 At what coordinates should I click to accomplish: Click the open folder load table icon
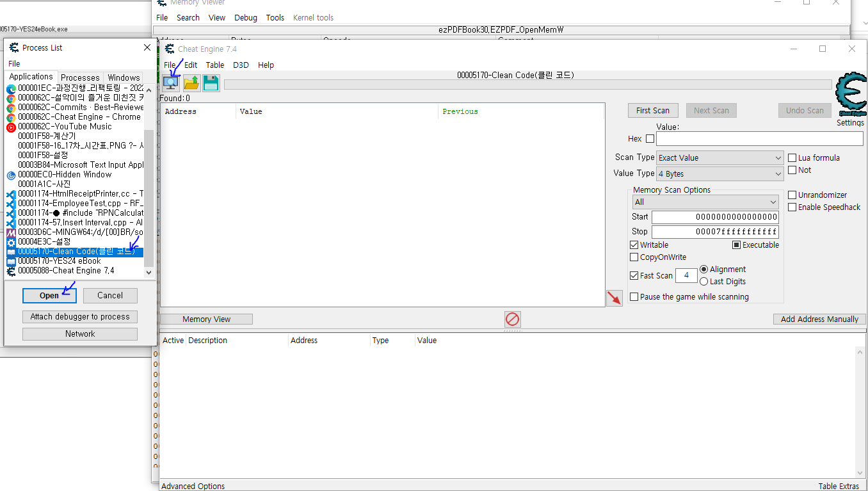(191, 83)
